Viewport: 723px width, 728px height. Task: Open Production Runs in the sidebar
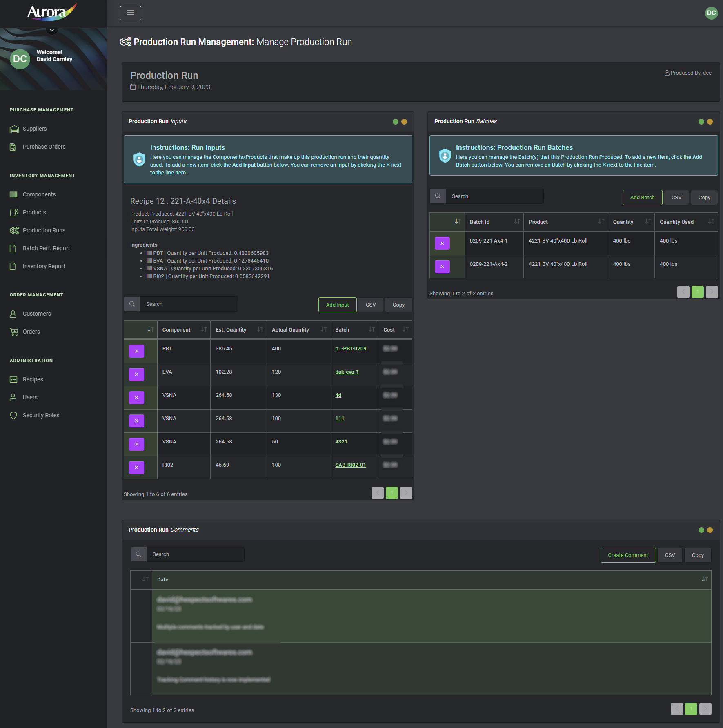pyautogui.click(x=44, y=230)
